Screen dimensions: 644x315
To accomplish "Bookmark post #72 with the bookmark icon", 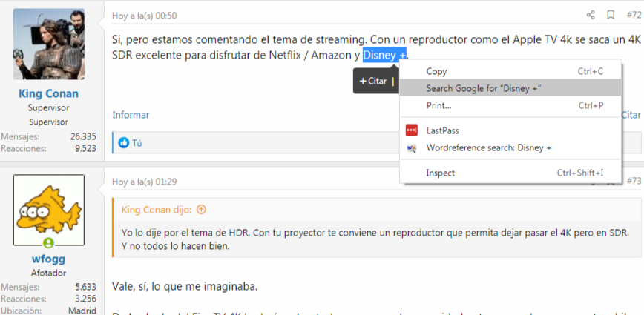I will (x=611, y=15).
